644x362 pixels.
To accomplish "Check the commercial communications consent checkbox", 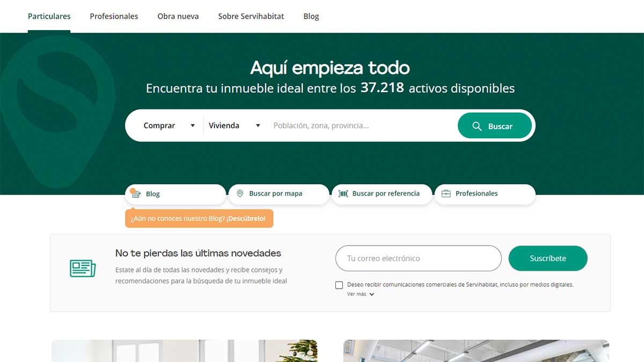I will (339, 285).
